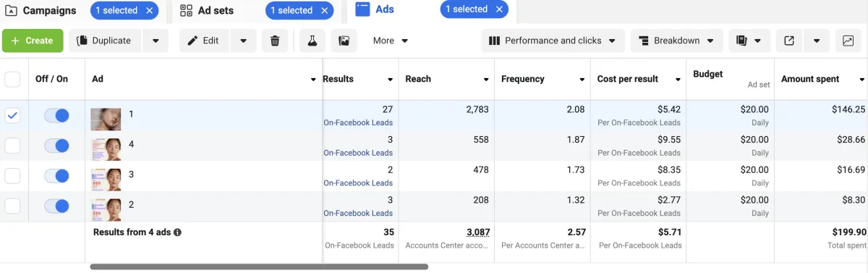This screenshot has height=273, width=868.
Task: Open the A/B test flask icon
Action: tap(312, 41)
